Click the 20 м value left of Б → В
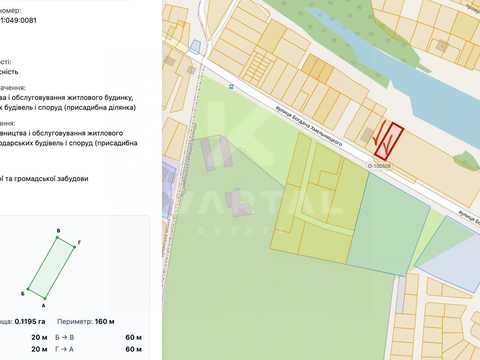Screen dimensions: 480x360 pos(39,338)
